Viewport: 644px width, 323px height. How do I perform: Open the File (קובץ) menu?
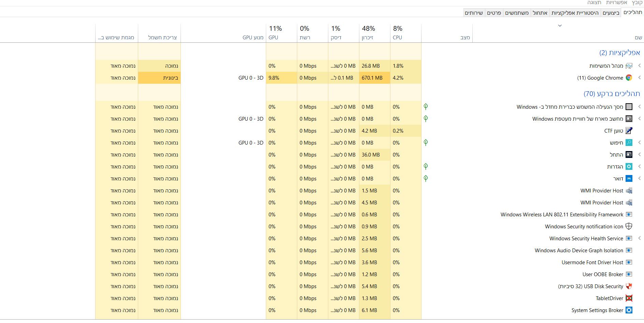637,3
